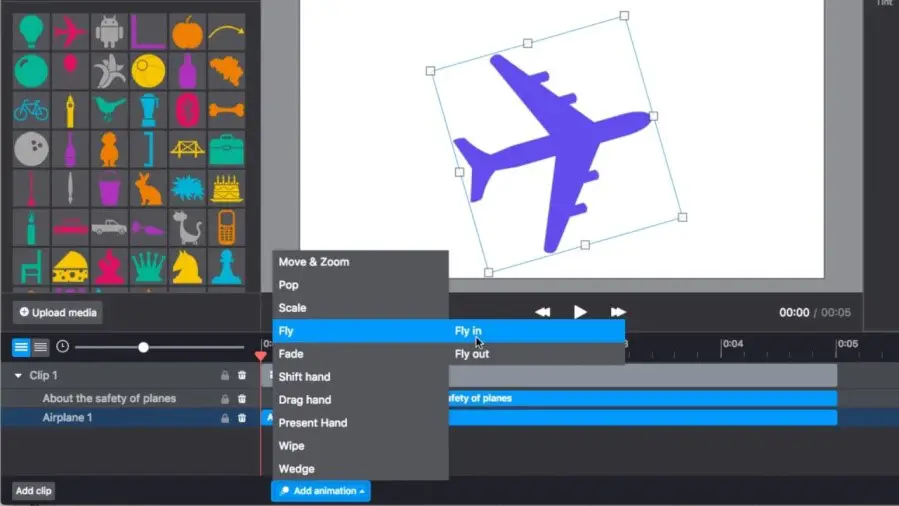Choose the gray bowling ball graphic
Viewport: 899px width, 506px height.
31,149
